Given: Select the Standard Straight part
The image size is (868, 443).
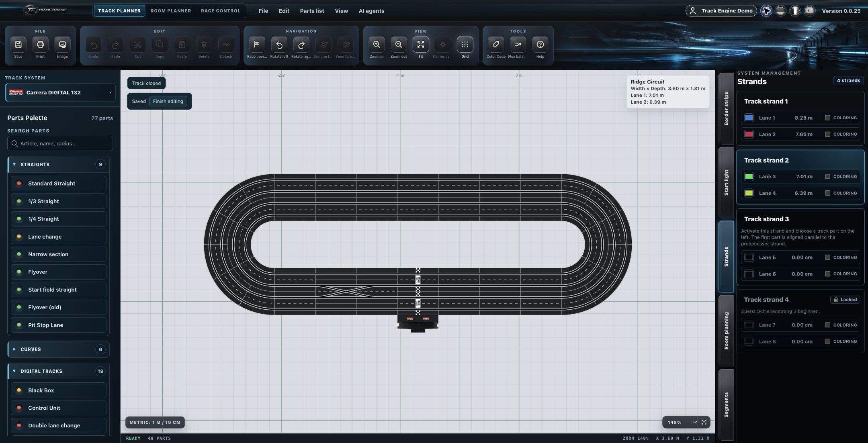Looking at the screenshot, I should 59,184.
